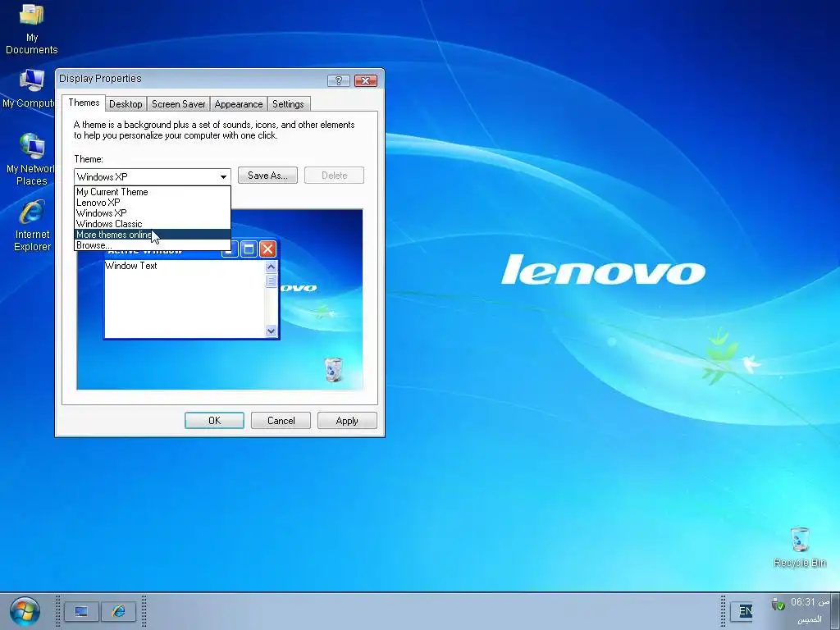Image resolution: width=840 pixels, height=630 pixels.
Task: Switch to the Themes tab
Action: click(84, 103)
